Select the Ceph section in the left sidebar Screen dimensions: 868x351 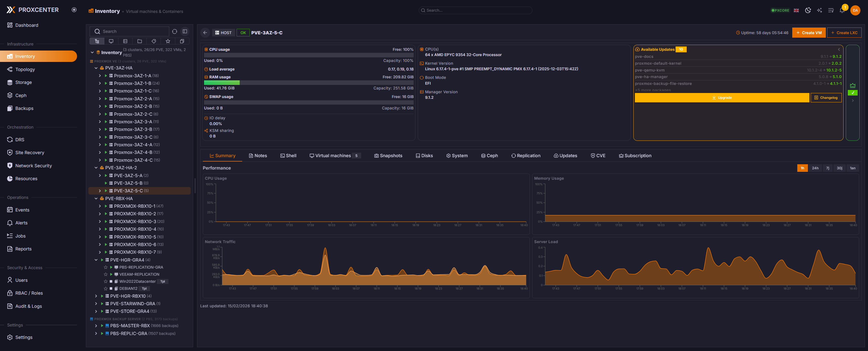(x=21, y=96)
